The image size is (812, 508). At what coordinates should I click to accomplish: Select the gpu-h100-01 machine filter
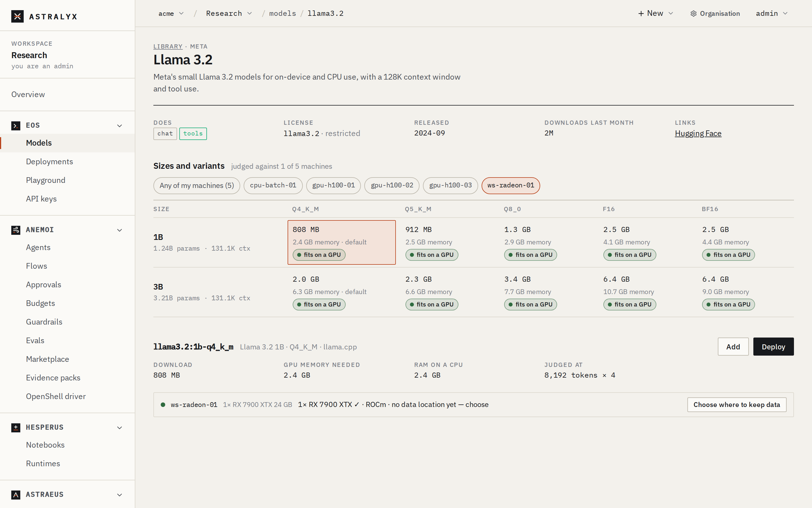pos(334,185)
